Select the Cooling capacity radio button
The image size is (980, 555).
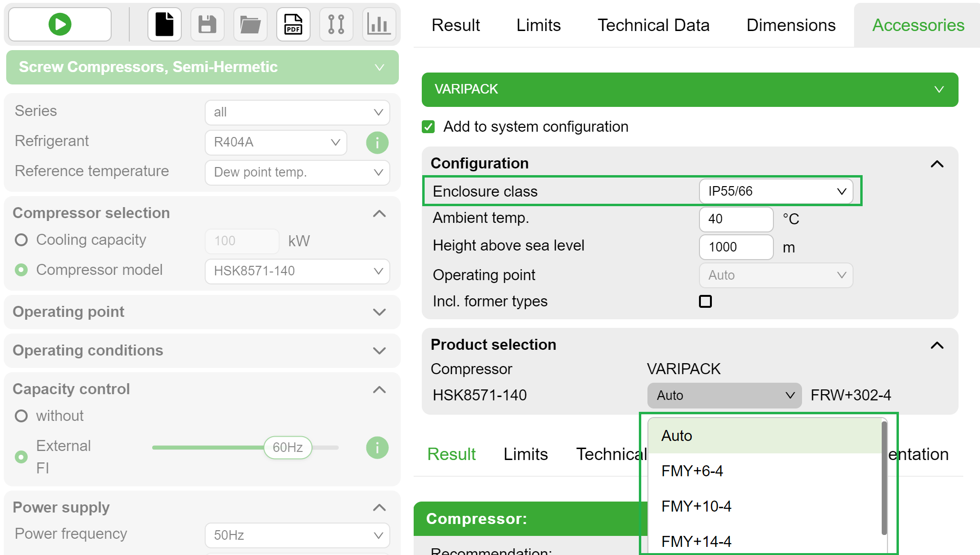tap(21, 240)
